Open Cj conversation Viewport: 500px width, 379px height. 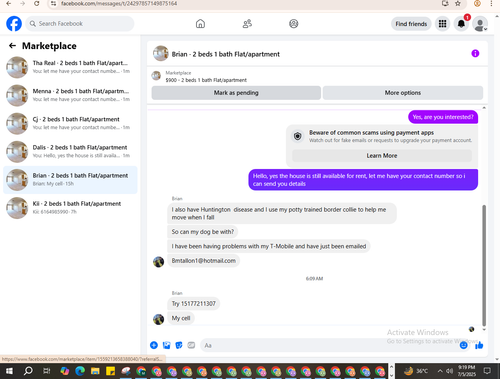(70, 123)
